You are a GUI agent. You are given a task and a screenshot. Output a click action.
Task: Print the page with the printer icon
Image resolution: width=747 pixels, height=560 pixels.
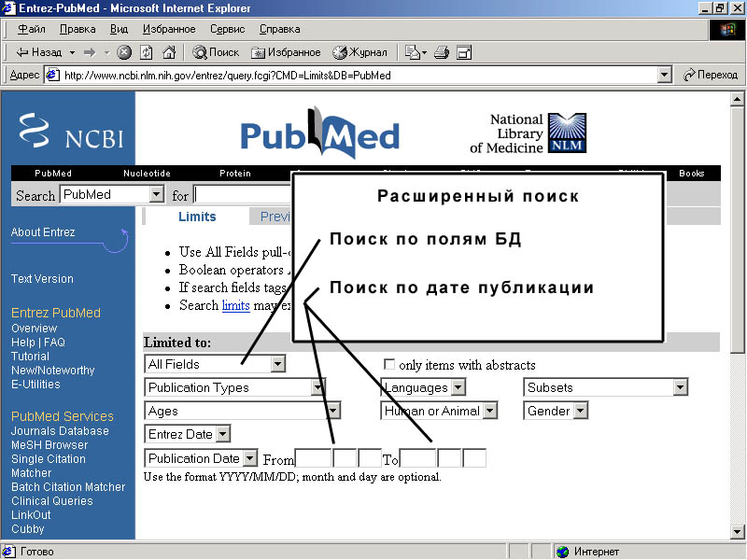click(442, 52)
